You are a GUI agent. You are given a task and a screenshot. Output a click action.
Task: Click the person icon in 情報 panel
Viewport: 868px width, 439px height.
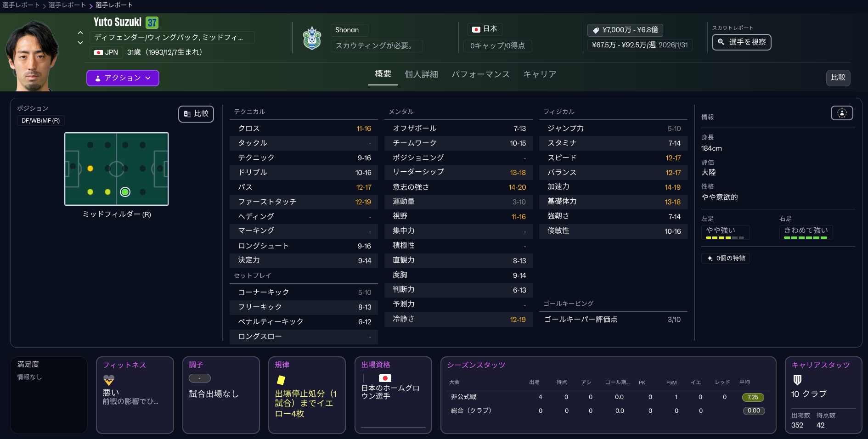[x=841, y=113]
